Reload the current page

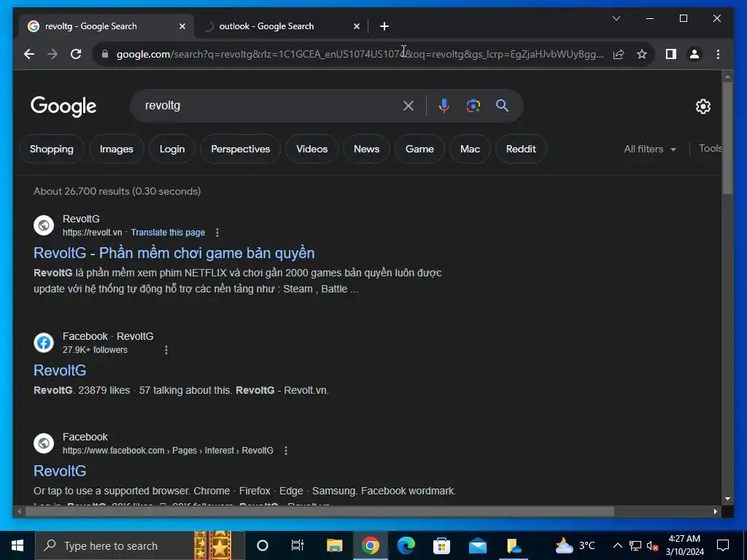pyautogui.click(x=76, y=54)
